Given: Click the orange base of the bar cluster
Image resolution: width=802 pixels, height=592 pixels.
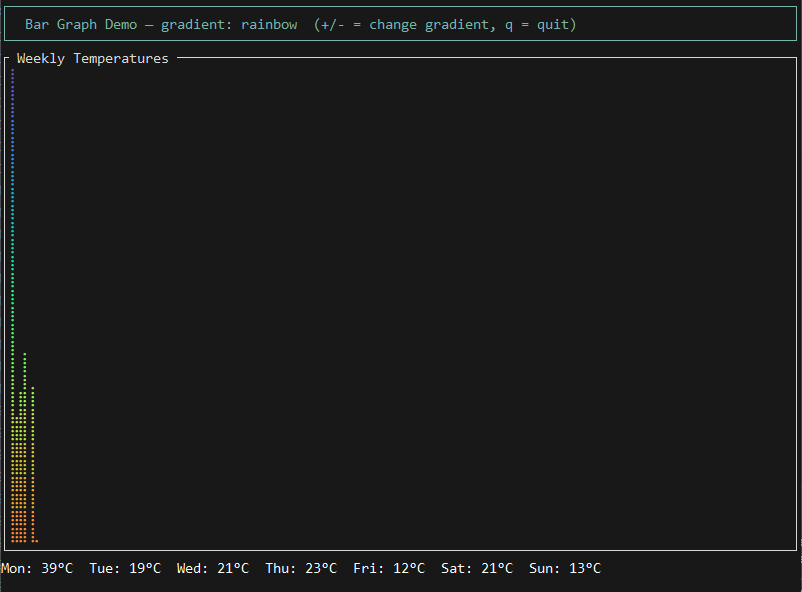Looking at the screenshot, I should point(21,525).
